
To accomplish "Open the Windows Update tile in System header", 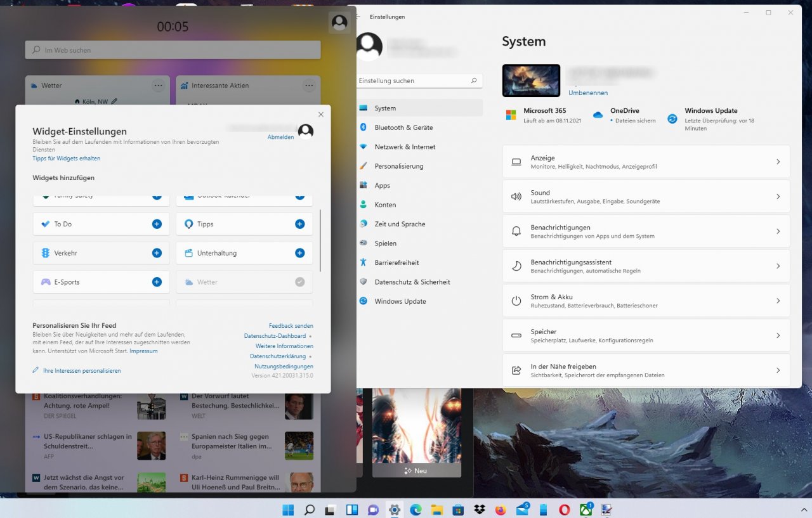I will pyautogui.click(x=710, y=119).
